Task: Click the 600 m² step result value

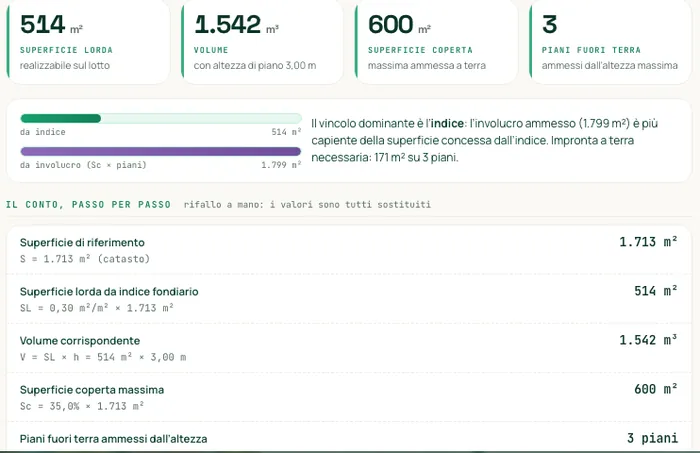Action: (x=656, y=389)
